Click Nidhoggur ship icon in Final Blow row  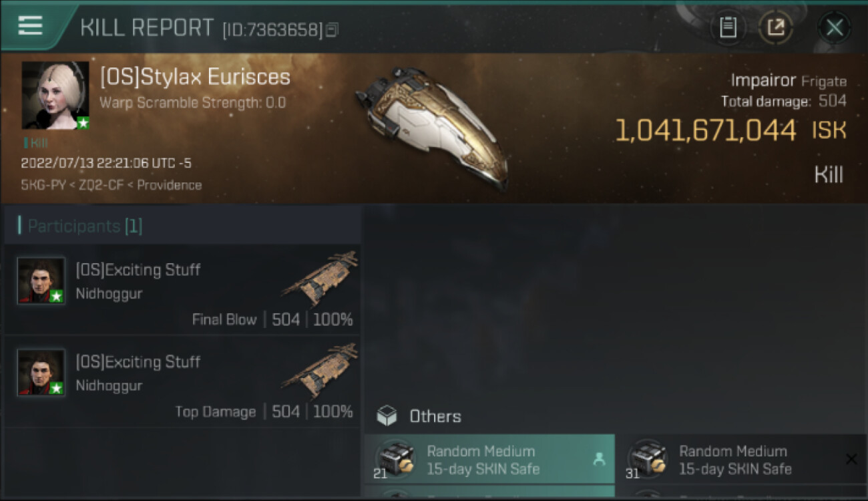pyautogui.click(x=320, y=279)
